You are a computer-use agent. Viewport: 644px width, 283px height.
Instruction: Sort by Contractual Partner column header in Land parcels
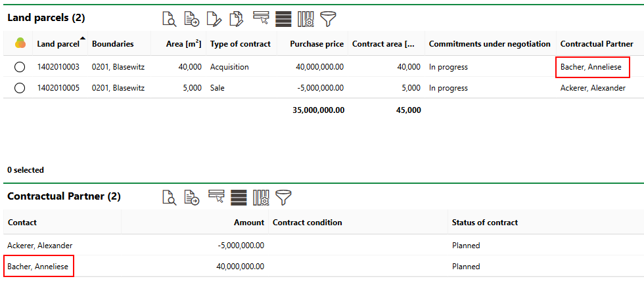(x=597, y=44)
